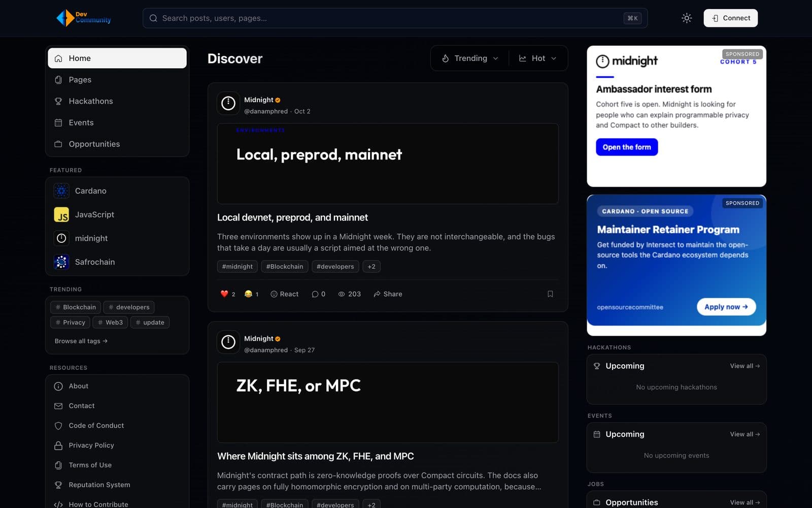Expand the Trending sort dropdown
The width and height of the screenshot is (812, 508).
tap(470, 58)
